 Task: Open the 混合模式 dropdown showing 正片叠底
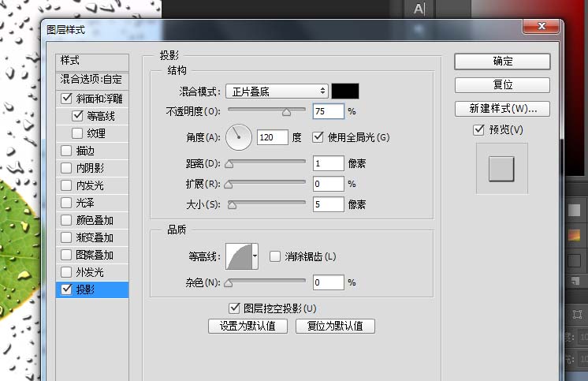(277, 92)
